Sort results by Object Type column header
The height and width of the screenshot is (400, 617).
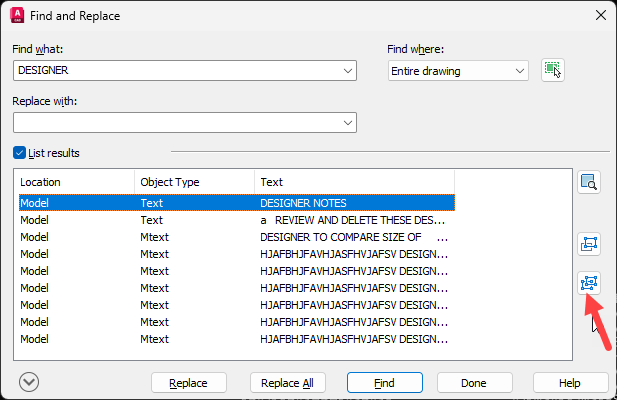(194, 182)
